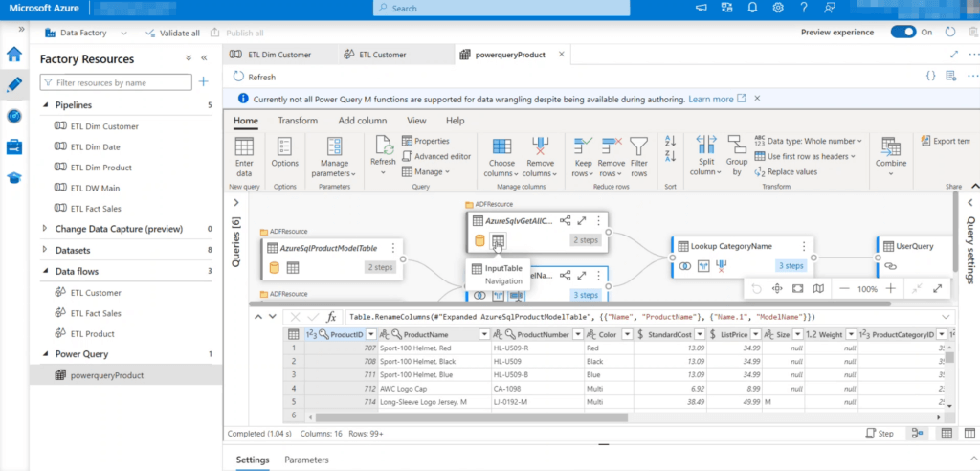Toggle schema view button in status bar
The height and width of the screenshot is (471, 980).
[x=969, y=433]
